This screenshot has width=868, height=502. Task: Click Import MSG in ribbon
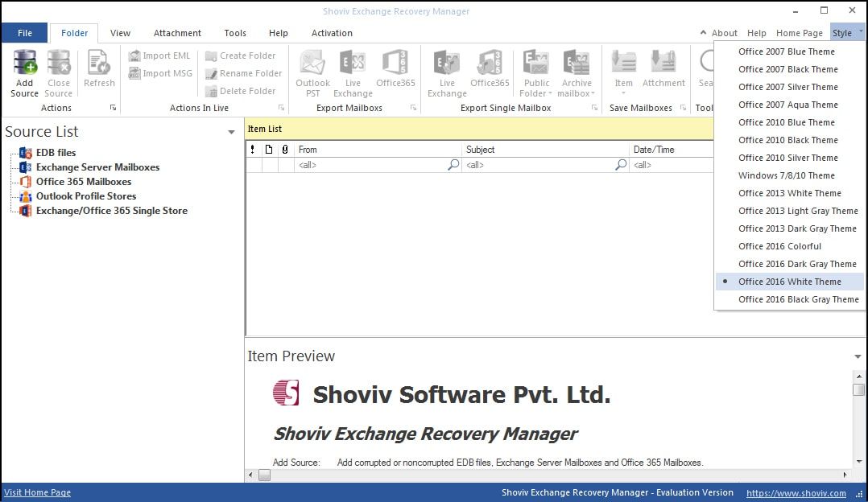point(160,73)
